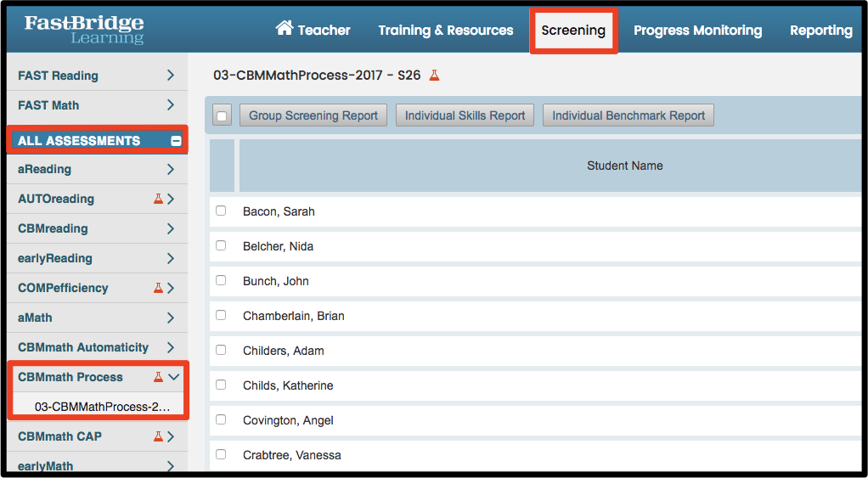The image size is (868, 478).
Task: Check the box for Childs, Katherine
Action: point(221,385)
